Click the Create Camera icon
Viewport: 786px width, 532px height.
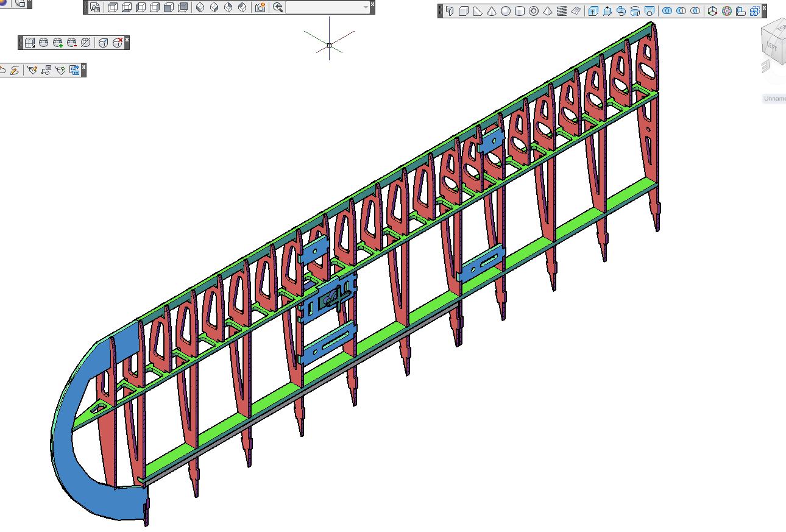pyautogui.click(x=260, y=7)
